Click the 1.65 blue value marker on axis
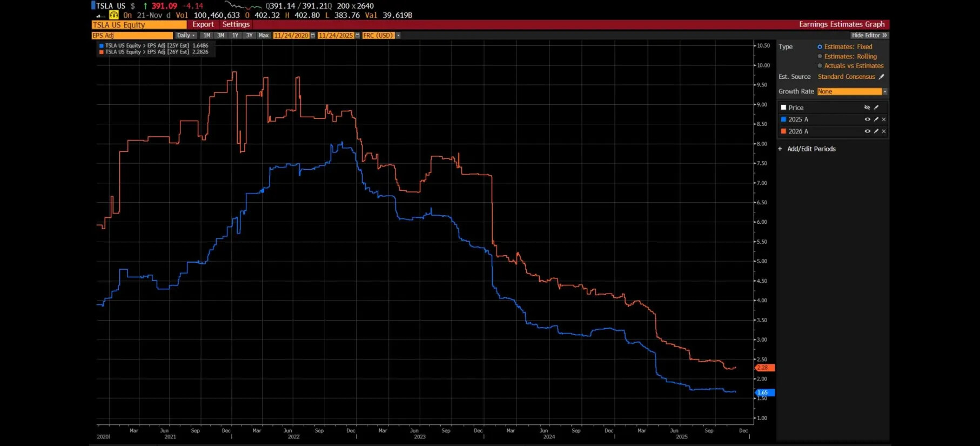980x446 pixels. coord(764,392)
